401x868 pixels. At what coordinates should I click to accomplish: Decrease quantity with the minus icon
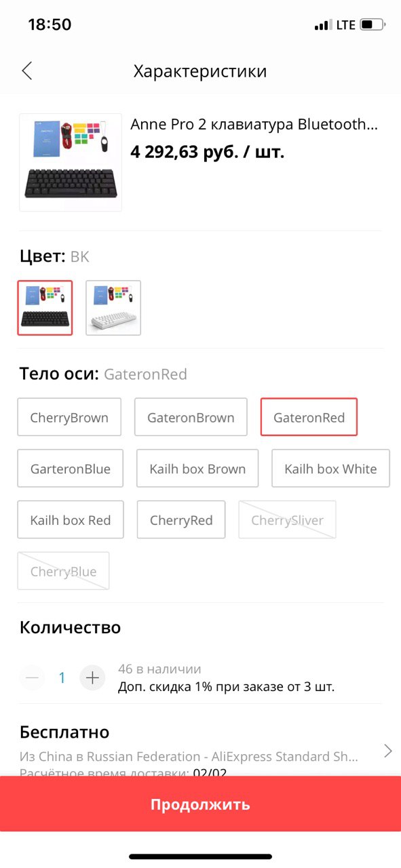[x=32, y=677]
